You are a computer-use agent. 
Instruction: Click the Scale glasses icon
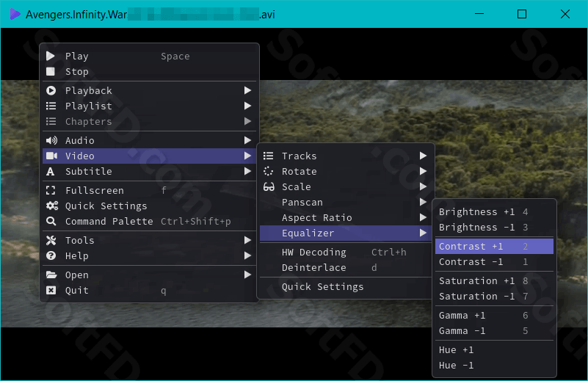pos(269,186)
